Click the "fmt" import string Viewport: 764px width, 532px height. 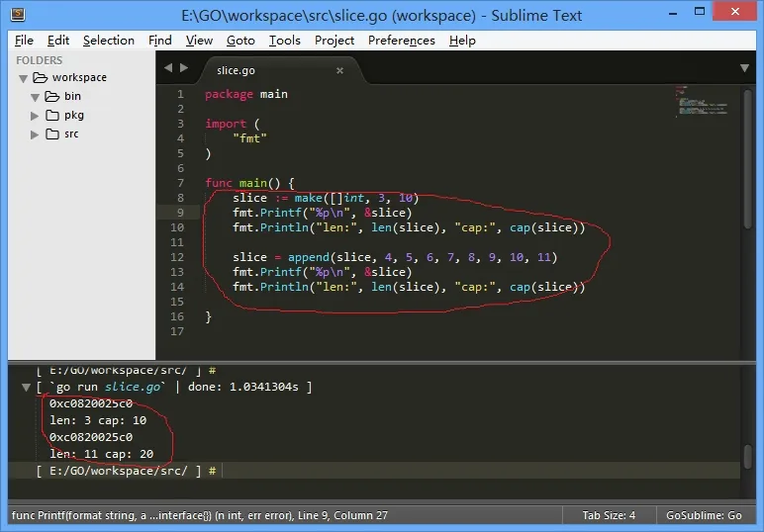point(249,138)
